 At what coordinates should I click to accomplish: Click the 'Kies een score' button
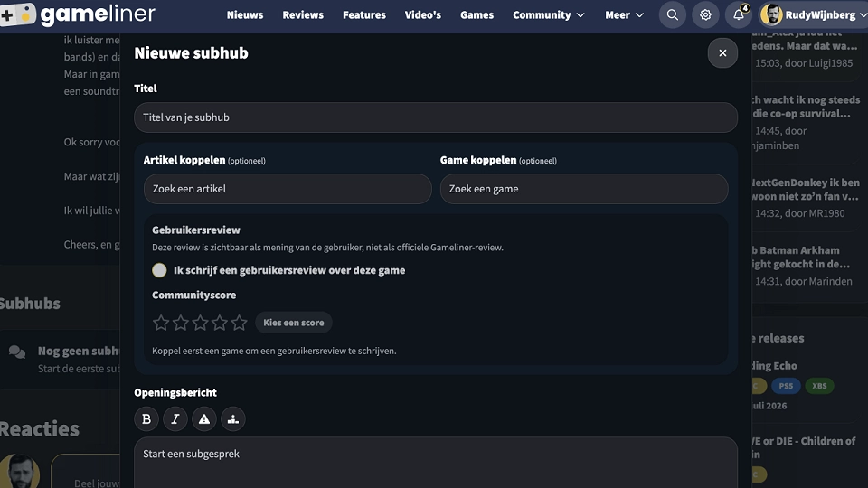coord(293,323)
